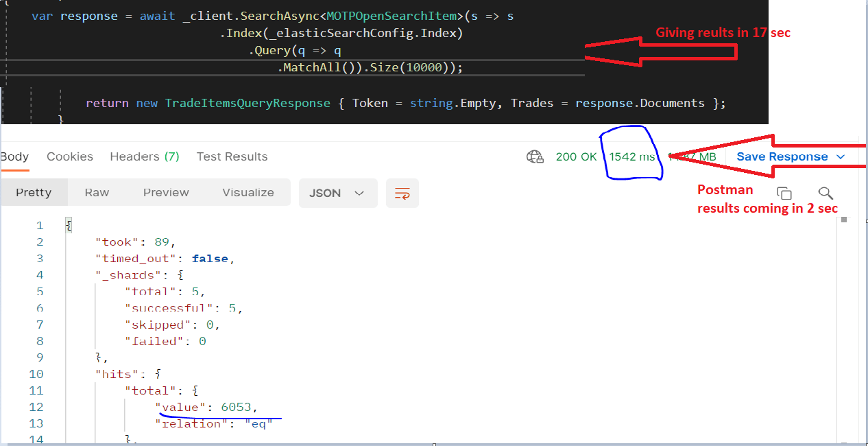Select the Pretty view mode
The width and height of the screenshot is (868, 446).
click(34, 193)
